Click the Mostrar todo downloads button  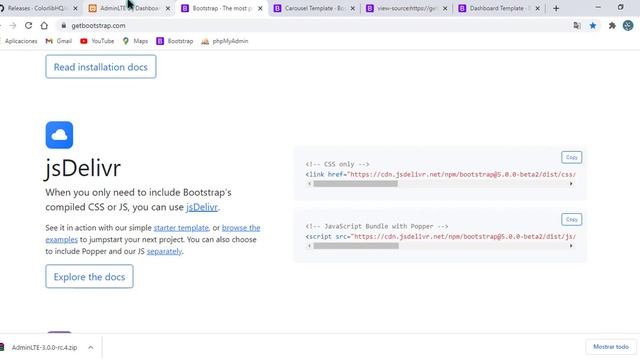[x=611, y=347]
